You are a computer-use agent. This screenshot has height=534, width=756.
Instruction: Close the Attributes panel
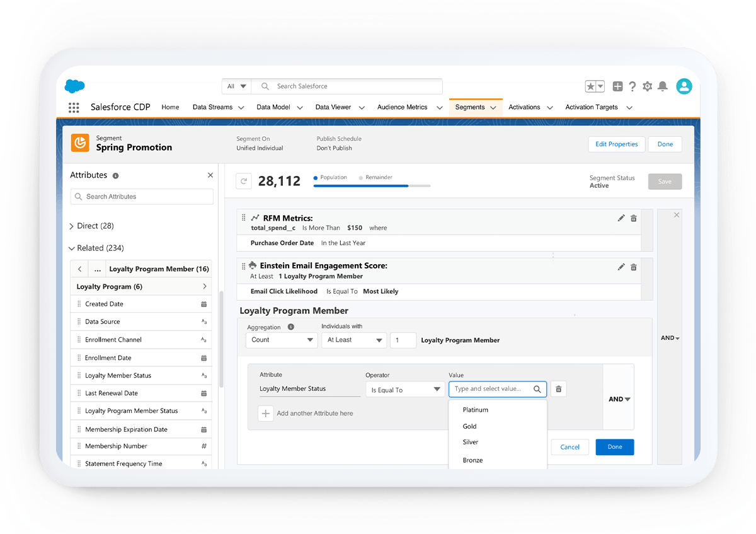click(x=210, y=175)
